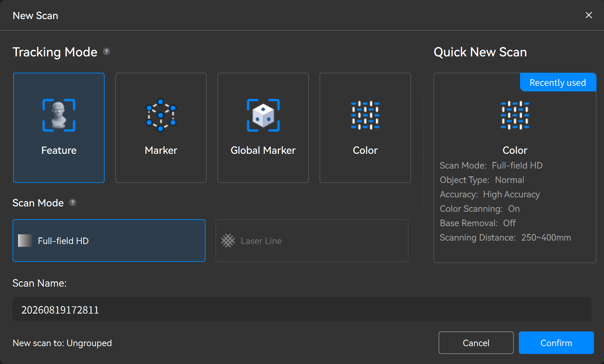This screenshot has height=364, width=604.
Task: Click the 'Color' title in recently used preset
Action: tap(515, 150)
